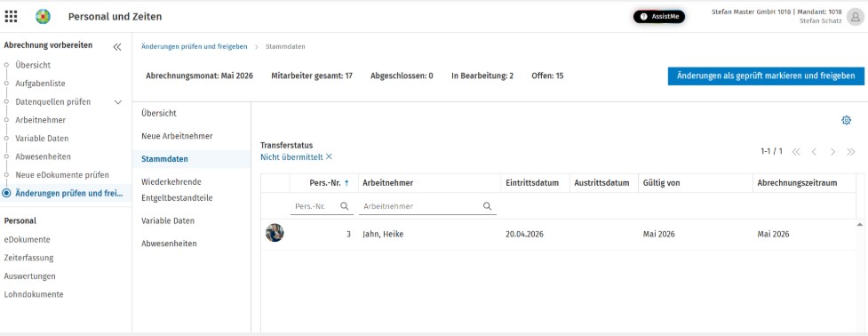868x336 pixels.
Task: Click Änderungen als geprüft markieren und freigeben
Action: click(766, 76)
